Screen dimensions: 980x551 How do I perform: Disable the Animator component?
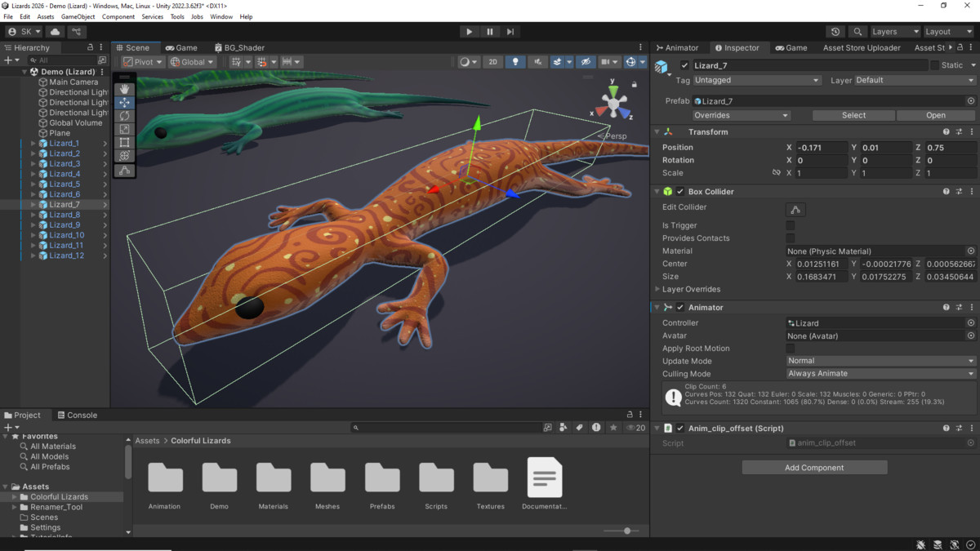(x=680, y=306)
